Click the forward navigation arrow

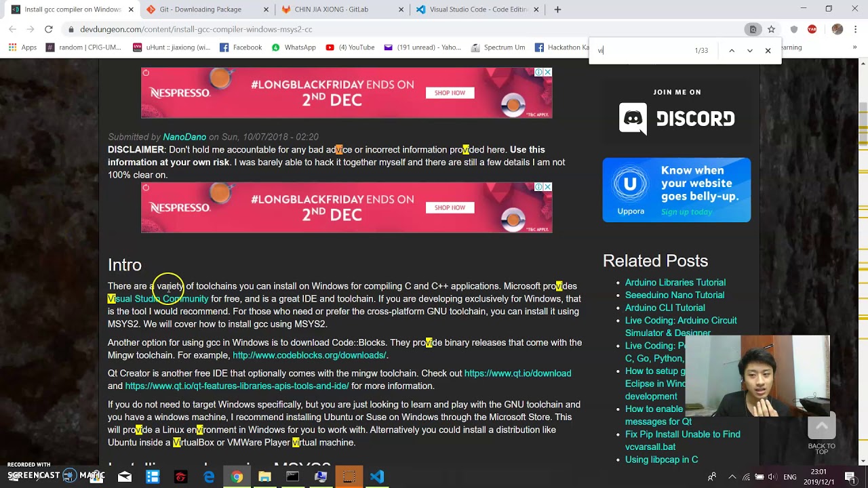31,29
